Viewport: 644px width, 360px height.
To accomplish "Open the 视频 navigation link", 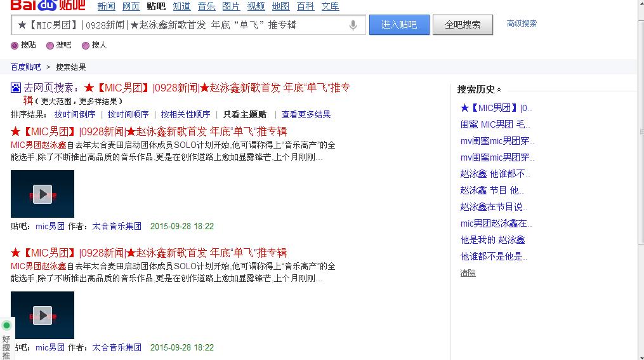I will pyautogui.click(x=256, y=6).
